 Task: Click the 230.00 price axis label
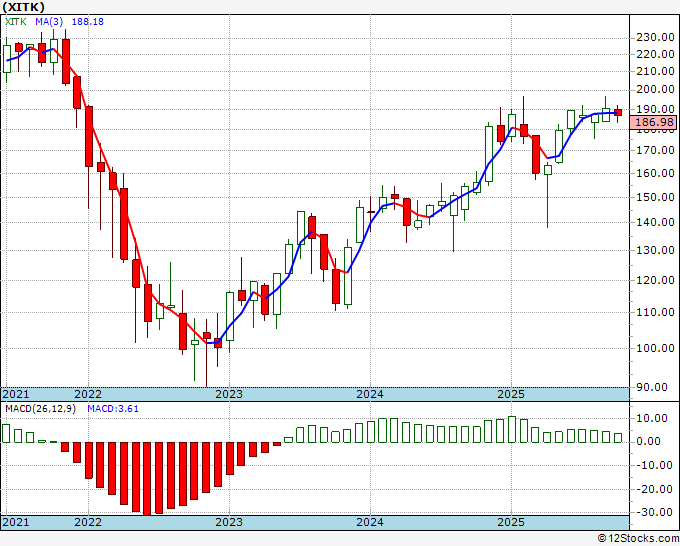pyautogui.click(x=655, y=38)
